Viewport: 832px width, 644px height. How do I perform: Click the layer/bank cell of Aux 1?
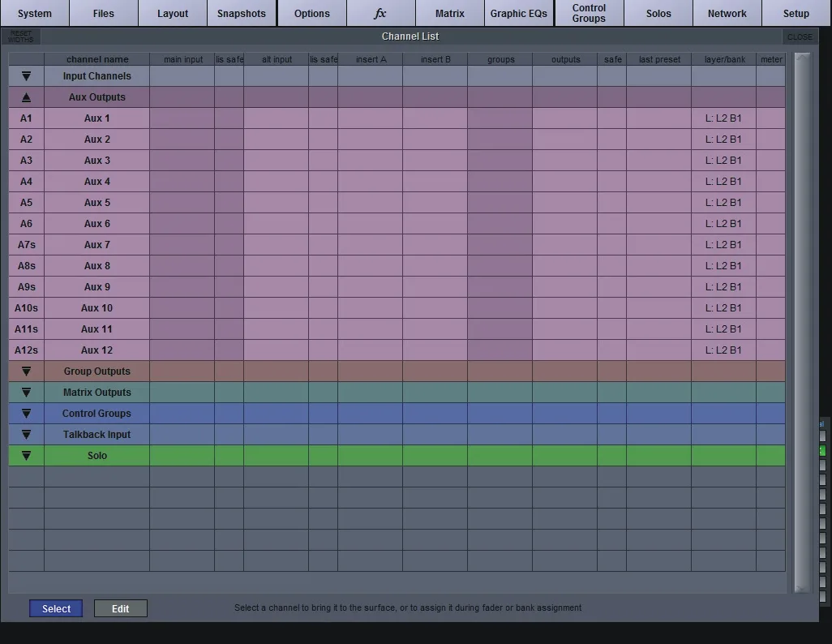pyautogui.click(x=724, y=118)
